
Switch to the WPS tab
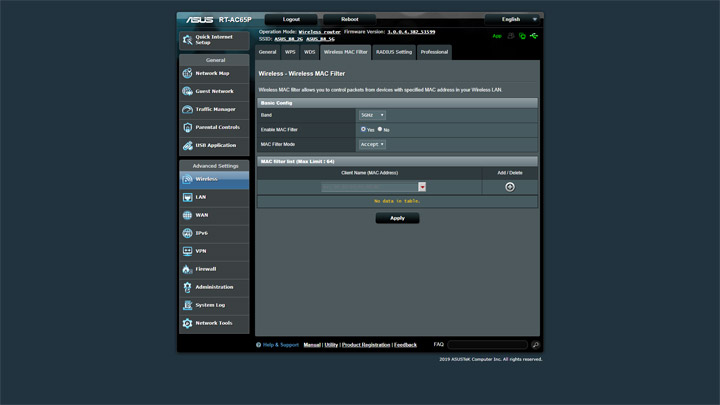point(290,52)
